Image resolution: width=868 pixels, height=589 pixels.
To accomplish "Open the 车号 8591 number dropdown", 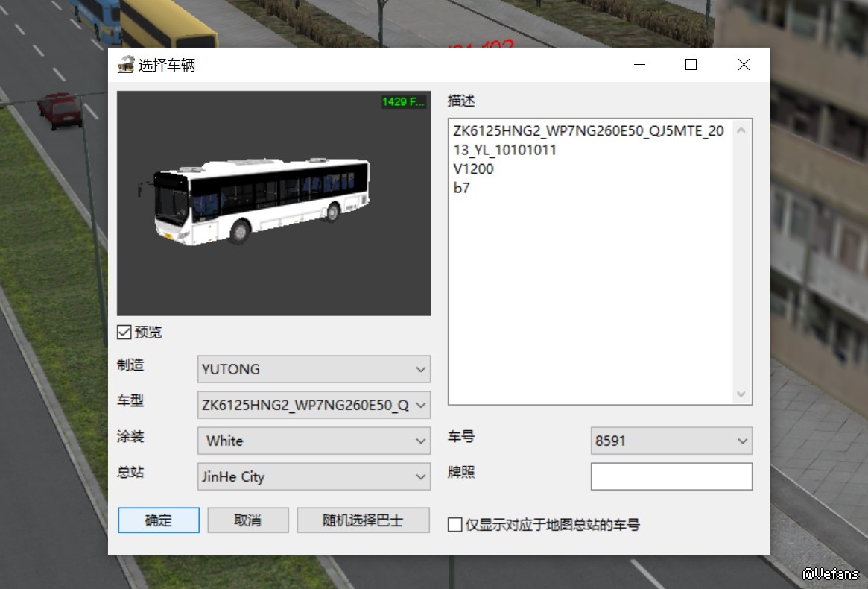I will tap(671, 441).
